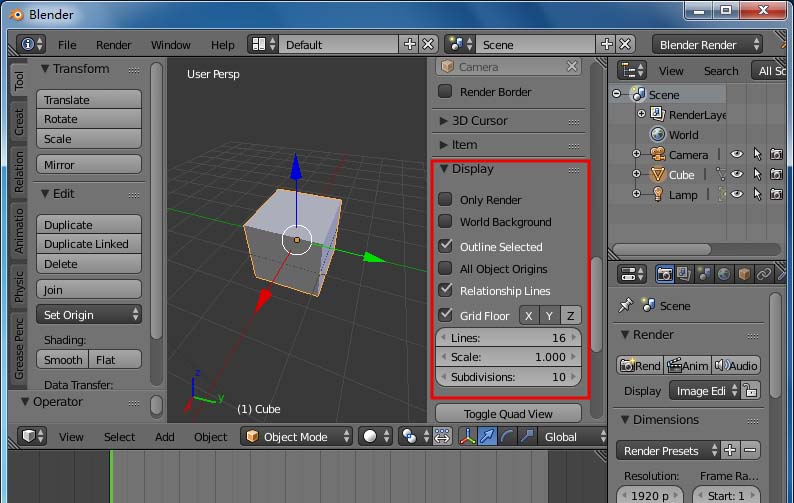Image resolution: width=794 pixels, height=503 pixels.
Task: Open the Object properties cube tab
Action: tap(744, 273)
